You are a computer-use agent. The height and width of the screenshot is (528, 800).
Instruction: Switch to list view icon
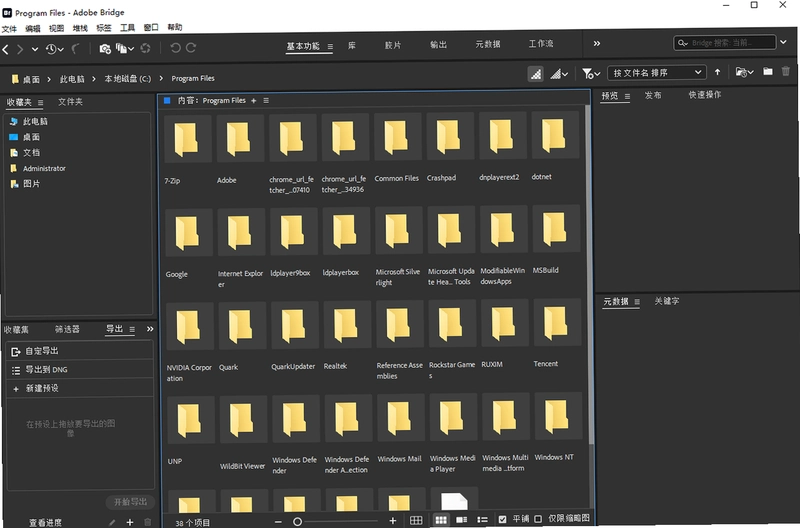coord(482,520)
